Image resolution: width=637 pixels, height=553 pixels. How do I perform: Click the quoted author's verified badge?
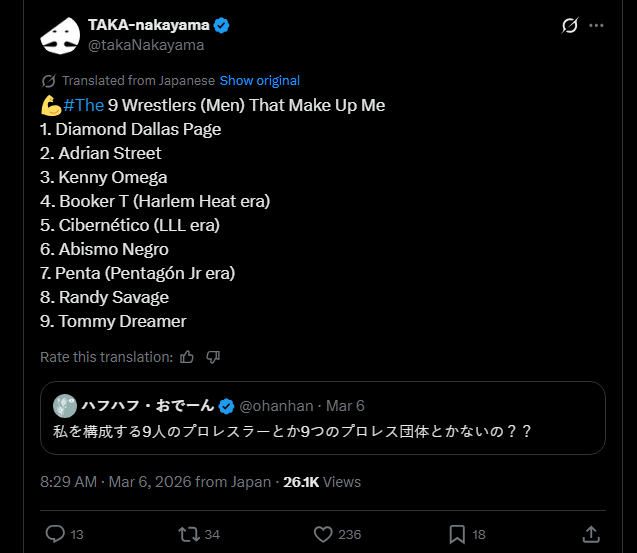pyautogui.click(x=227, y=405)
